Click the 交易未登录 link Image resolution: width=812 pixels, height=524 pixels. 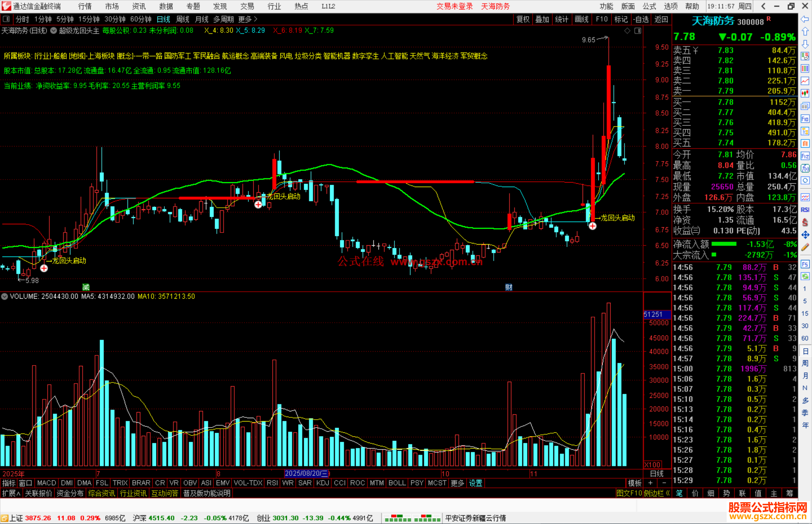pyautogui.click(x=454, y=6)
